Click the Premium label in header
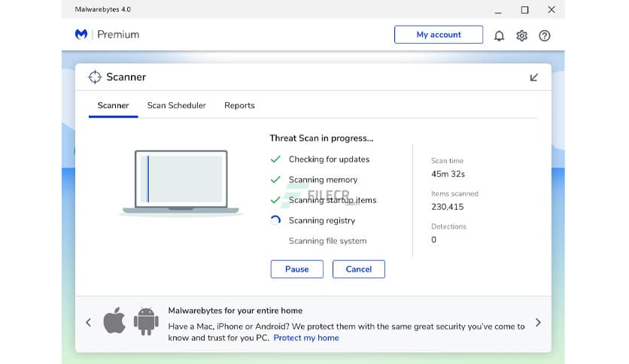The height and width of the screenshot is (364, 629). (118, 35)
